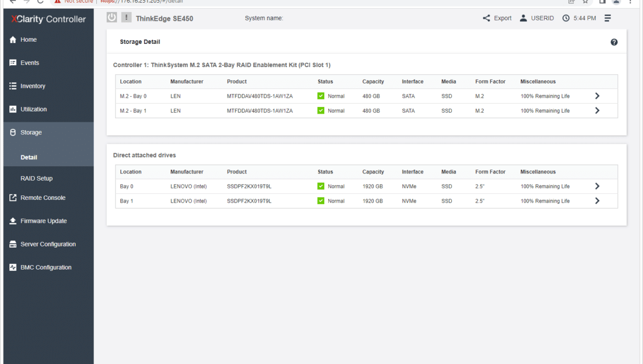
Task: Open Server Configuration page
Action: pyautogui.click(x=48, y=244)
